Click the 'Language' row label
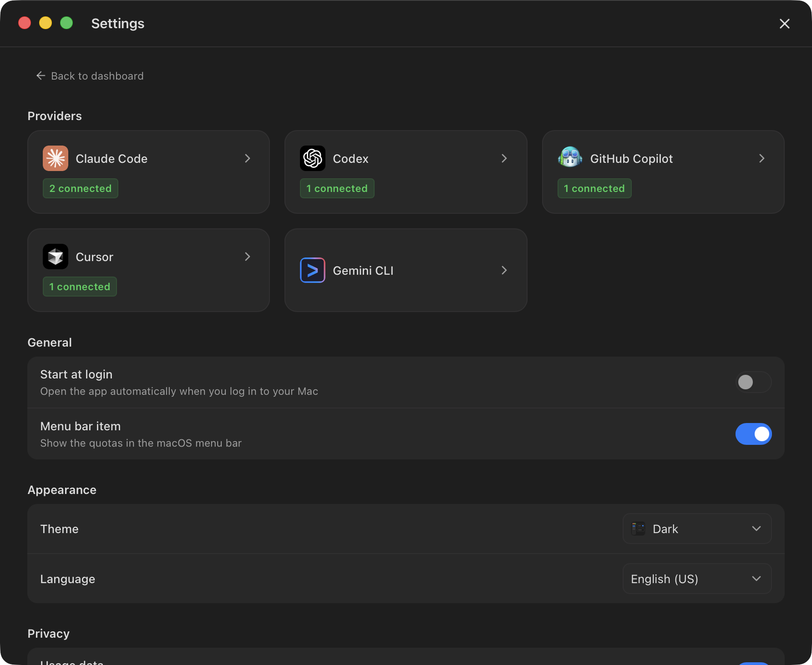812x665 pixels. 68,579
